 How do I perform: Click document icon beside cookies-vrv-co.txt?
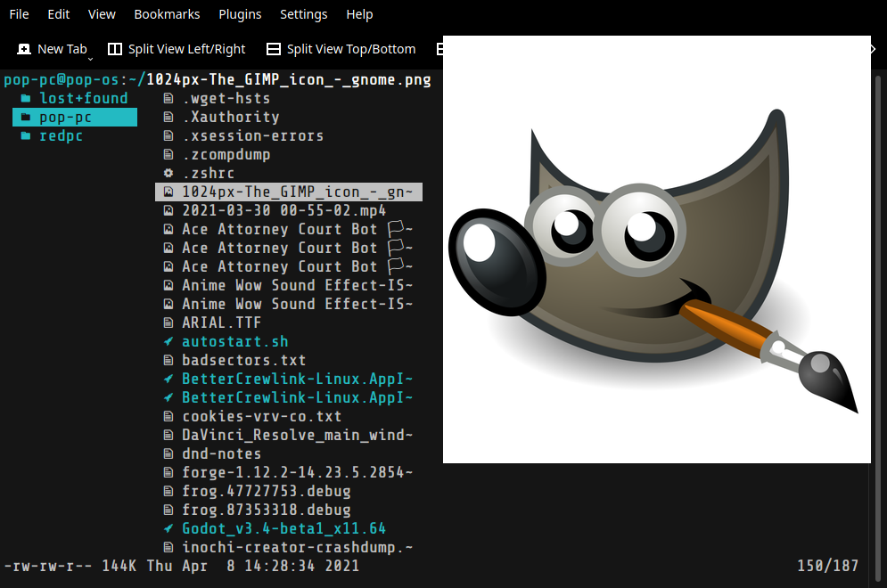click(168, 416)
